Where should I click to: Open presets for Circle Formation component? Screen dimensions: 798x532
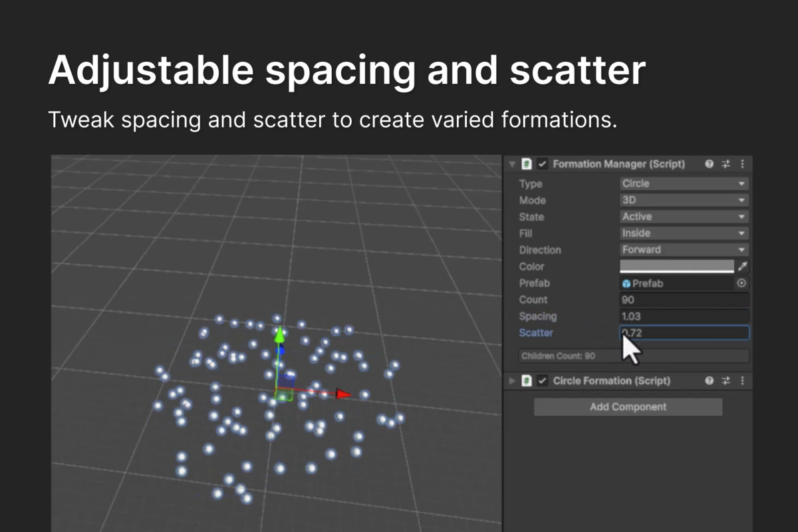pyautogui.click(x=726, y=381)
